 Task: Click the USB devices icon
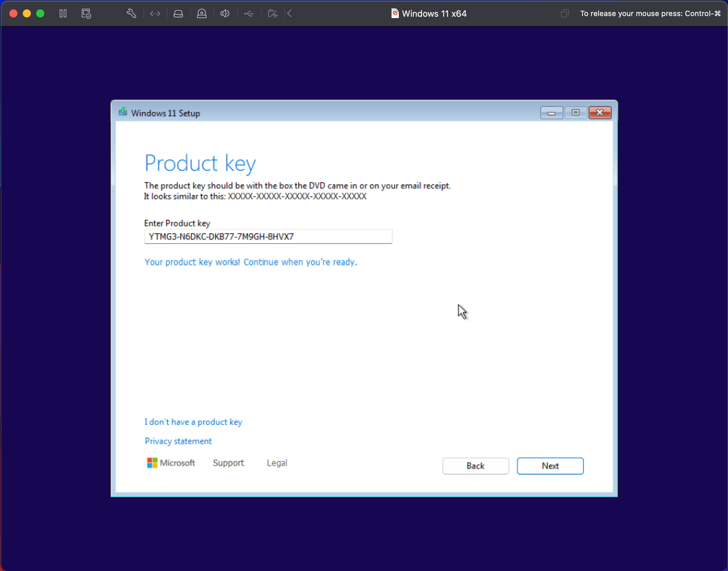coord(248,13)
